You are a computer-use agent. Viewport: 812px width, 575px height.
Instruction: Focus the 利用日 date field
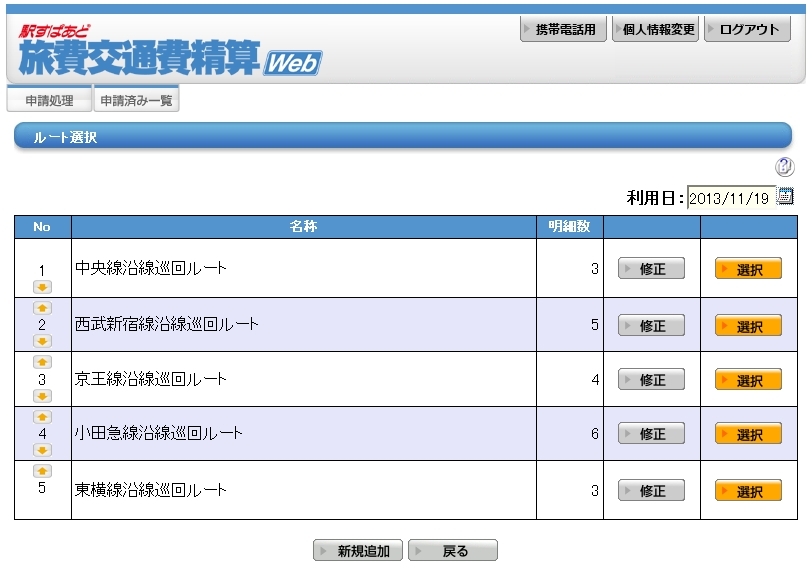(731, 197)
